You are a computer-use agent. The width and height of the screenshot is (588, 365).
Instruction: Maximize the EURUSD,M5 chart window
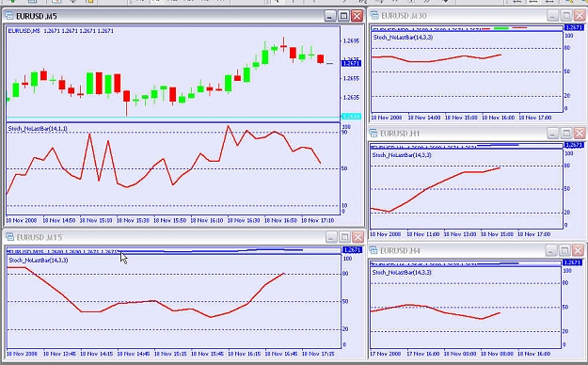tap(343, 16)
